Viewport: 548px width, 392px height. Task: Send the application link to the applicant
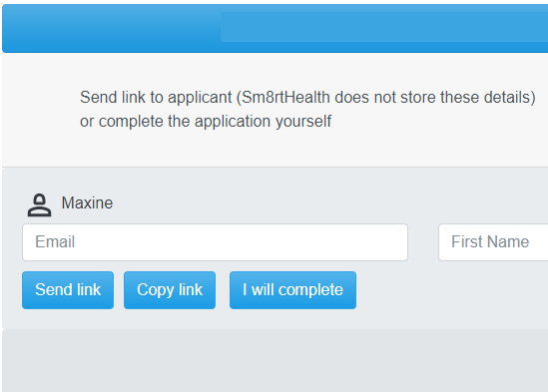click(68, 290)
